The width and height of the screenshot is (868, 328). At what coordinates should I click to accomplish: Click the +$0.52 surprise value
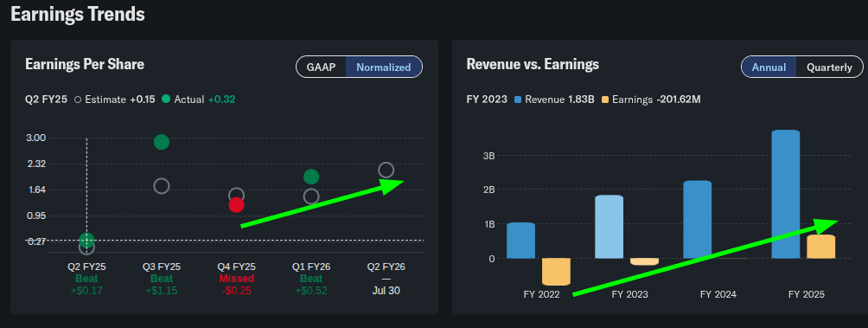tap(311, 290)
